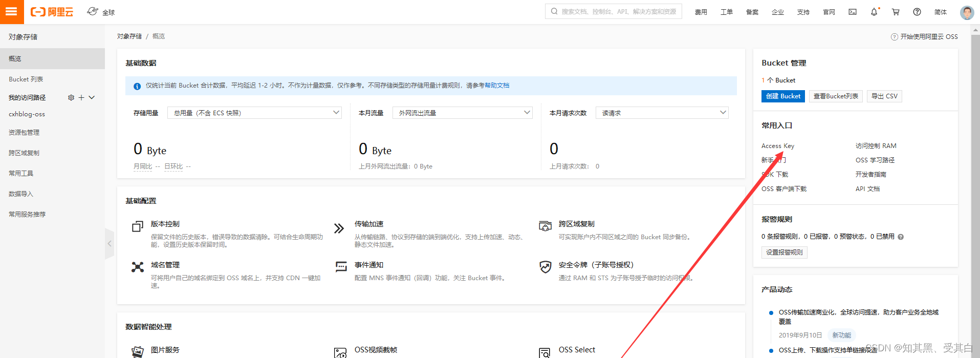Click the 设置报警规则 button
This screenshot has height=358, width=980.
pos(784,252)
